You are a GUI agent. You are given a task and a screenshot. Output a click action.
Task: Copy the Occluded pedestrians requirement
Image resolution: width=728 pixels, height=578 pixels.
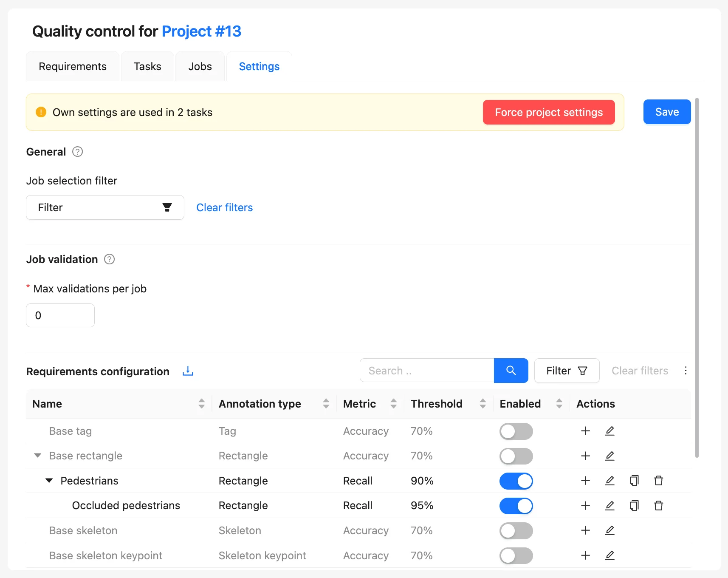tap(634, 506)
